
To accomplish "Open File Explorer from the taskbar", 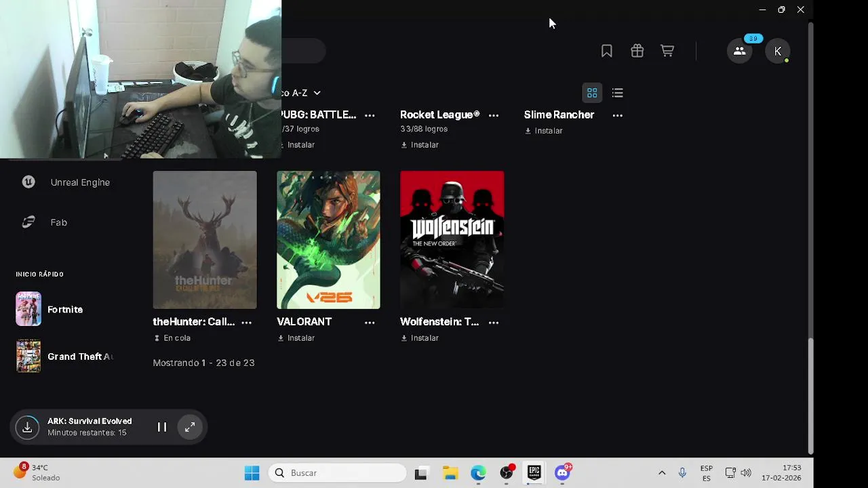I will pos(450,473).
